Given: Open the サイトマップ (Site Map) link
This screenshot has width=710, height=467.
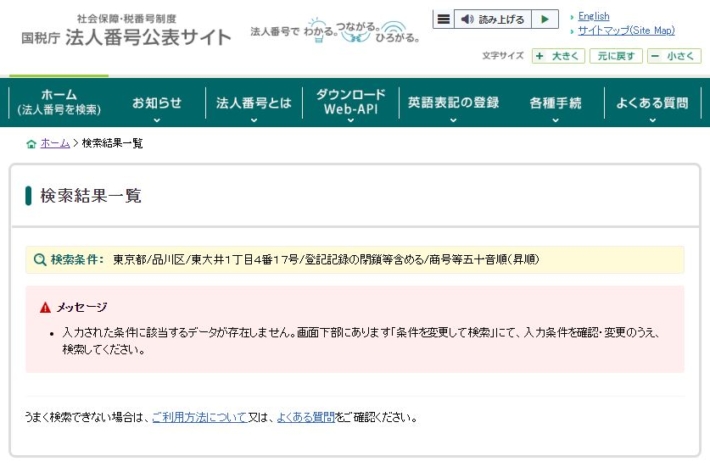Looking at the screenshot, I should click(626, 30).
